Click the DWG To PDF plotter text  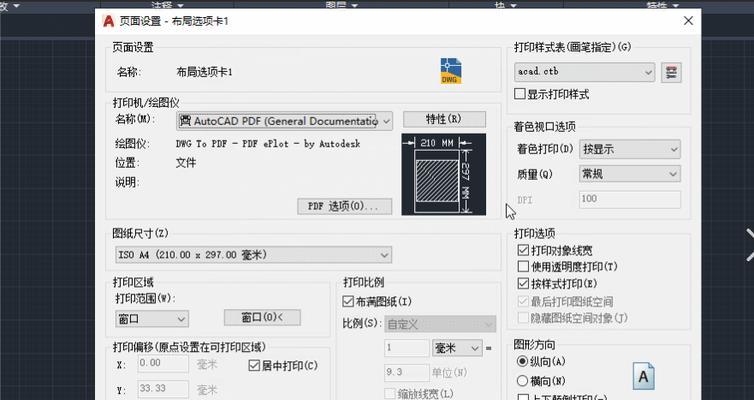pos(268,144)
